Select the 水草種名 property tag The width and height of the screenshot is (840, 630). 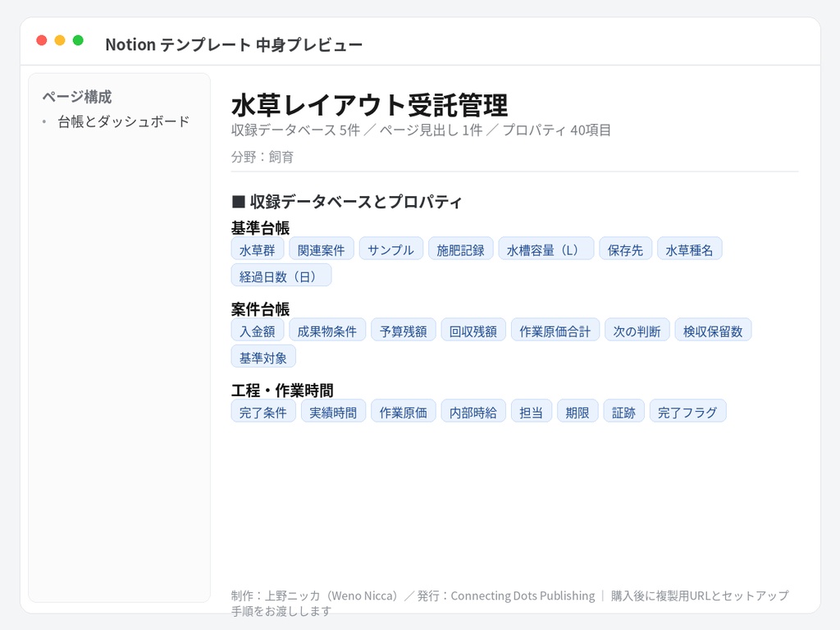[689, 249]
